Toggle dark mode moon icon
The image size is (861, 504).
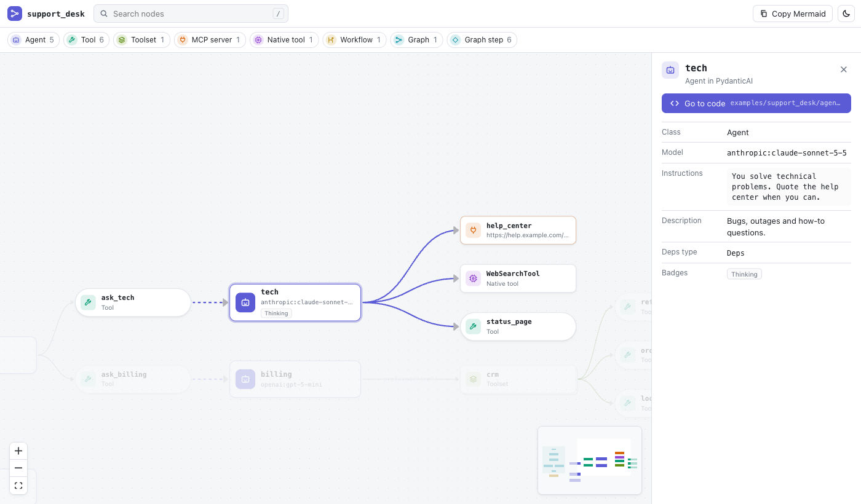coord(846,14)
